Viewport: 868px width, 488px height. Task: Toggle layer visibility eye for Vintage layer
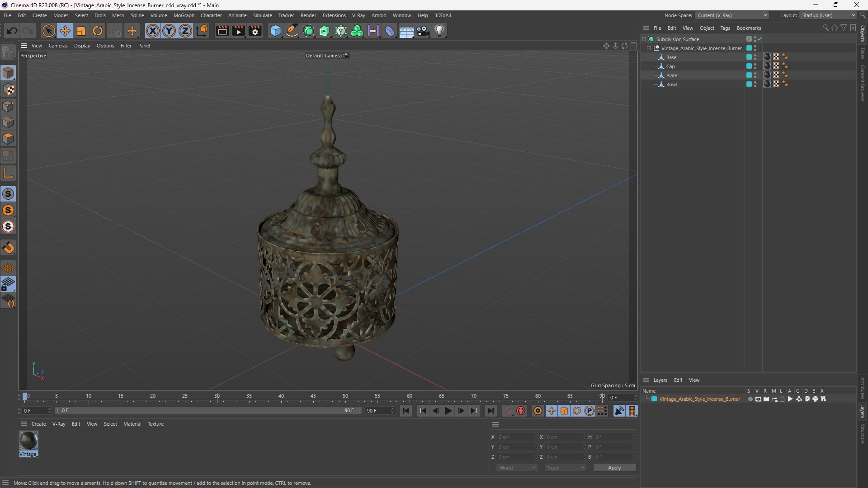758,399
